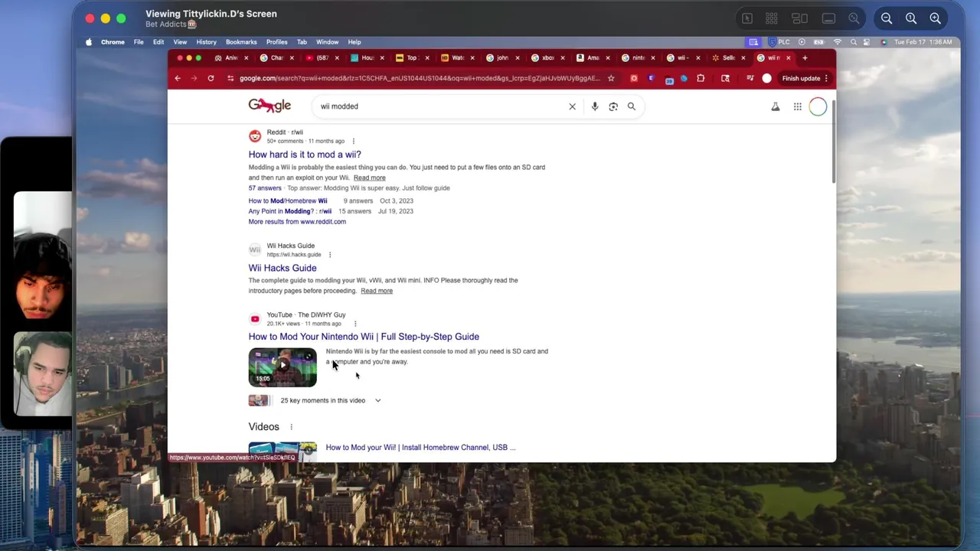Click the Chrome address bar URL
The image size is (980, 551).
(x=420, y=78)
